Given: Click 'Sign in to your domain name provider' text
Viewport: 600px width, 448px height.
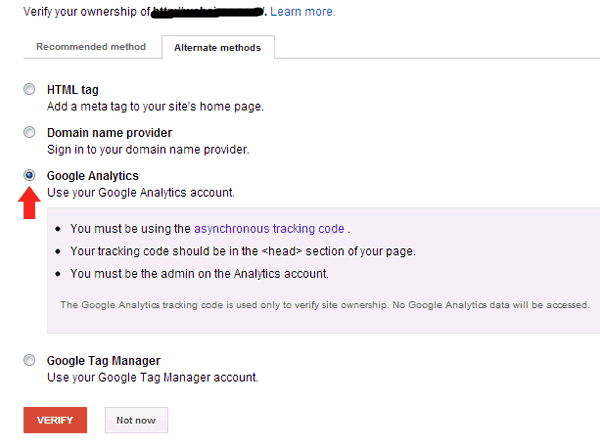Looking at the screenshot, I should pos(148,149).
